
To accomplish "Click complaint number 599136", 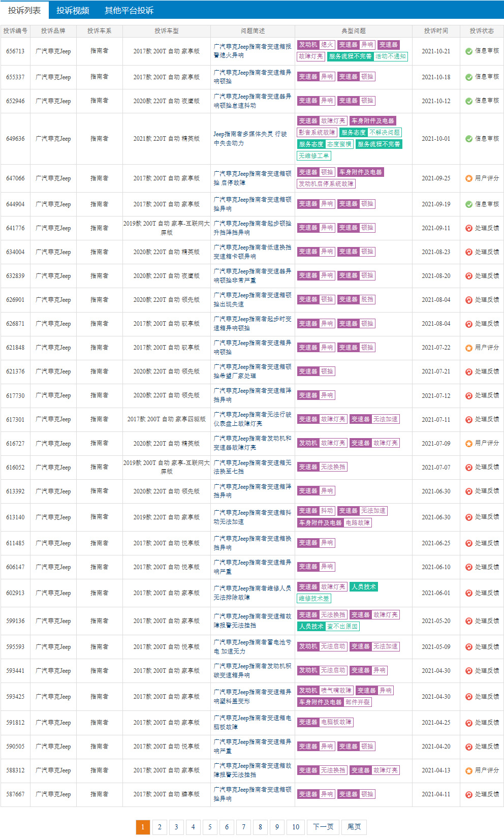I will click(x=15, y=621).
